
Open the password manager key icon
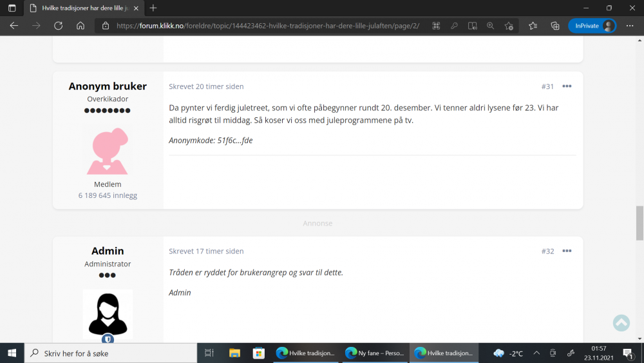point(454,26)
